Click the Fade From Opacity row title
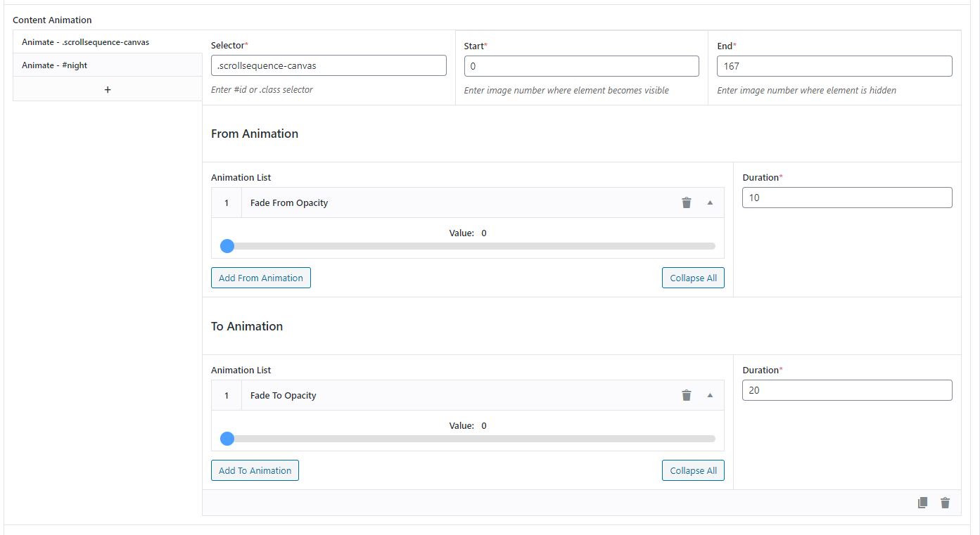Image resolution: width=980 pixels, height=535 pixels. [x=289, y=203]
